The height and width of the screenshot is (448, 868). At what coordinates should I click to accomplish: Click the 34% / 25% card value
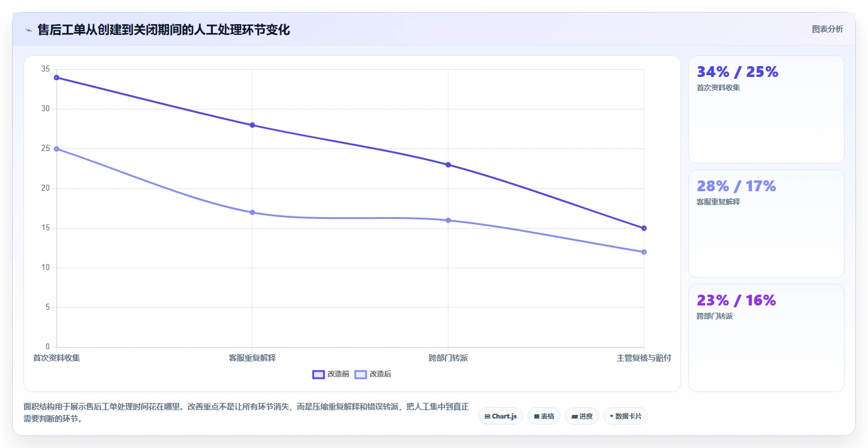(x=738, y=72)
